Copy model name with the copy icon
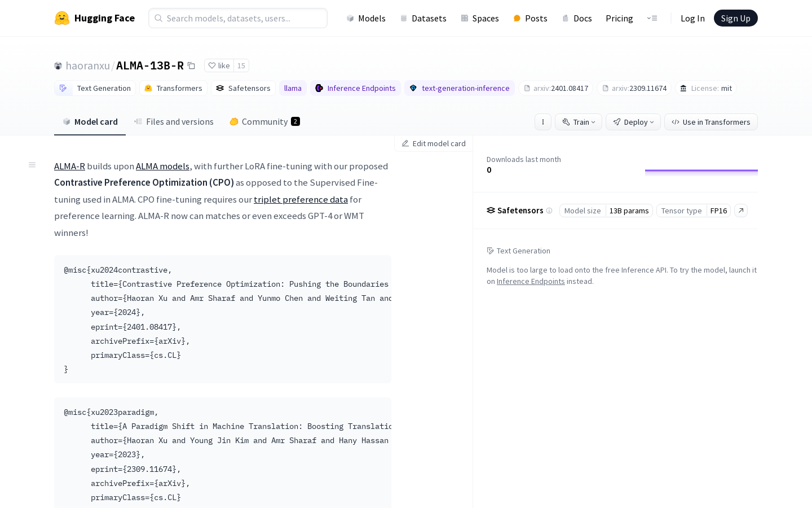The image size is (812, 508). tap(191, 65)
